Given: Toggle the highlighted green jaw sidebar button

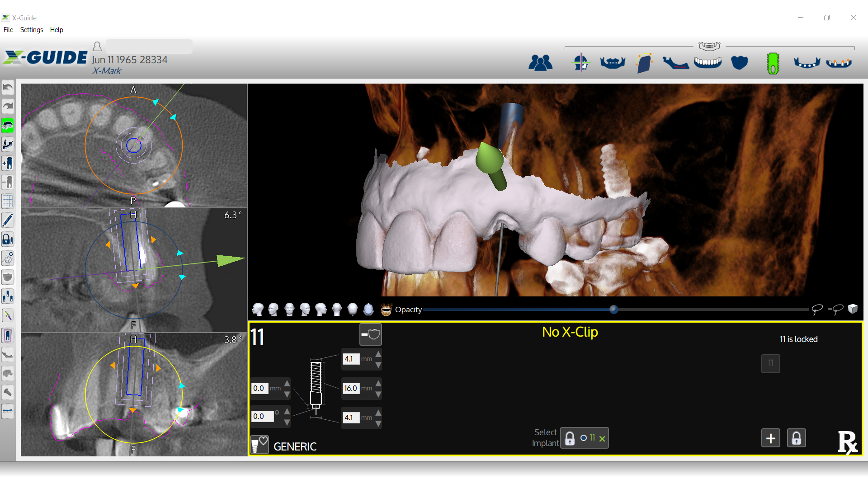Looking at the screenshot, I should click(x=8, y=125).
